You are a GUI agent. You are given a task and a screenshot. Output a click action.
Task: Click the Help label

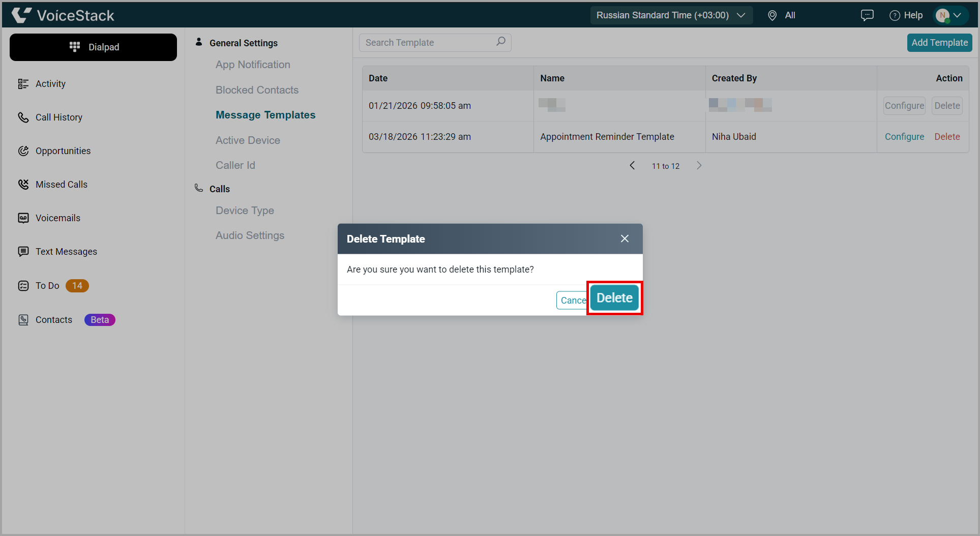click(913, 15)
